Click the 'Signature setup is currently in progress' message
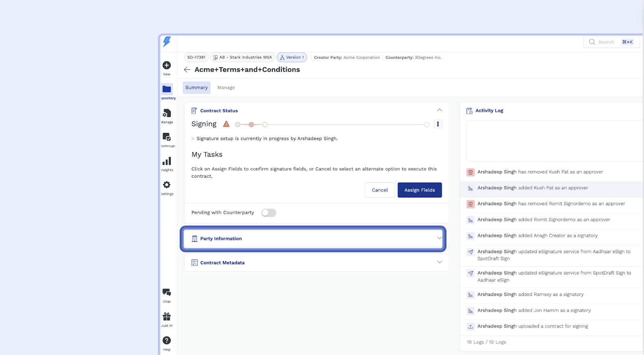This screenshot has width=644, height=355. tap(267, 139)
